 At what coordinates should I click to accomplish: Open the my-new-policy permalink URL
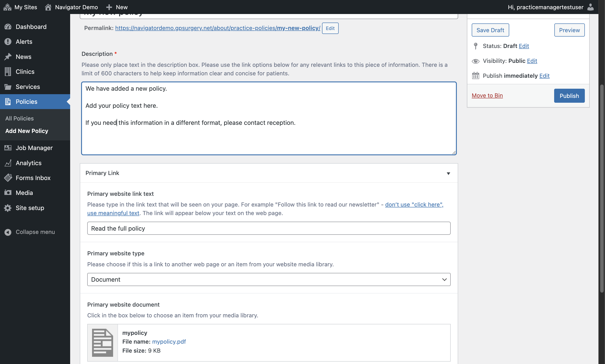pyautogui.click(x=217, y=28)
